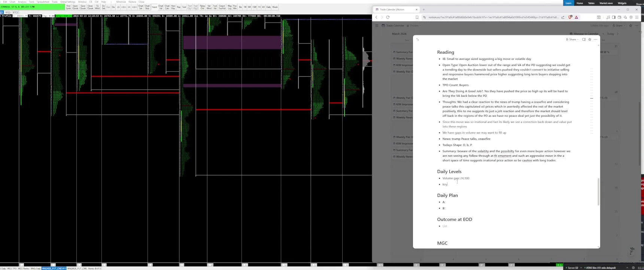Open the Chart Settings toolbar button
The height and width of the screenshot is (270, 644).
(141, 7)
